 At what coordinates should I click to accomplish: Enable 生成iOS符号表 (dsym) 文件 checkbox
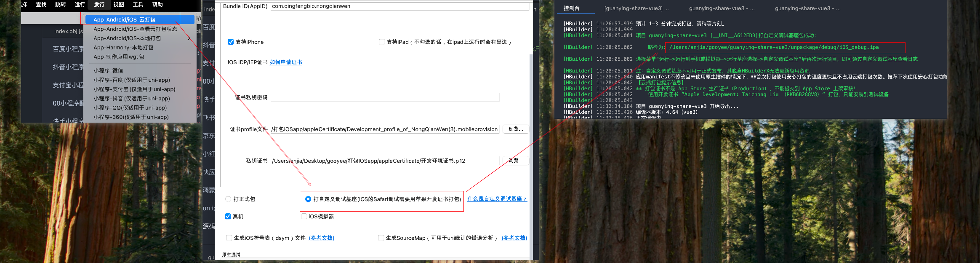[x=229, y=238]
